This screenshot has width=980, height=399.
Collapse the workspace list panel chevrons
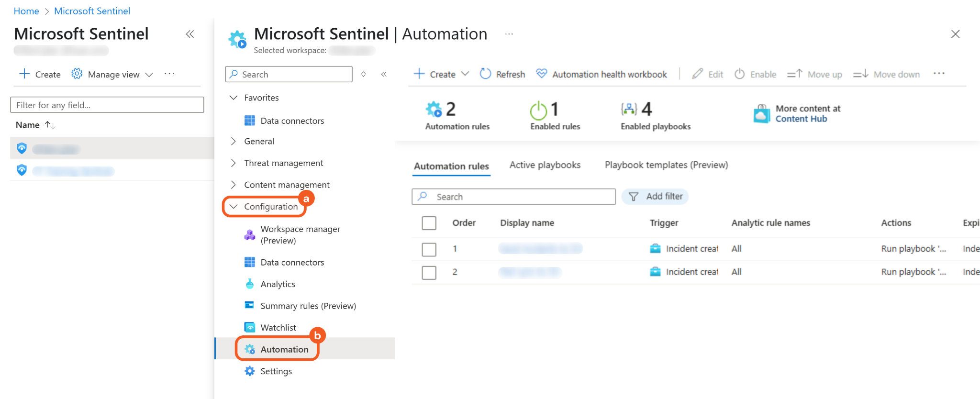[190, 34]
